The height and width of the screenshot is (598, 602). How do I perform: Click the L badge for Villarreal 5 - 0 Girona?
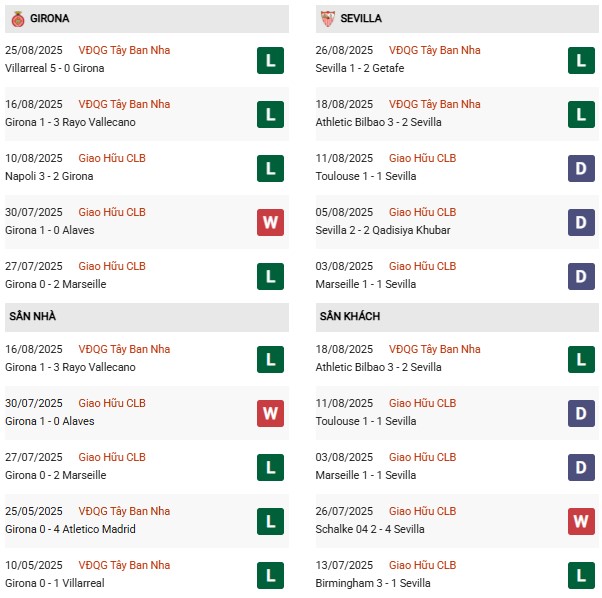click(x=270, y=60)
